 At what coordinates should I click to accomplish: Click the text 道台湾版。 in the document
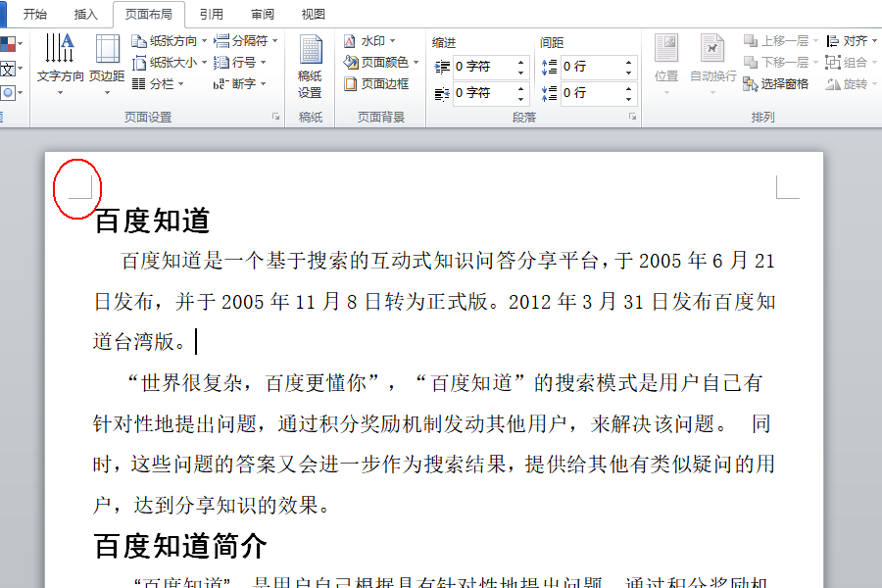(139, 342)
